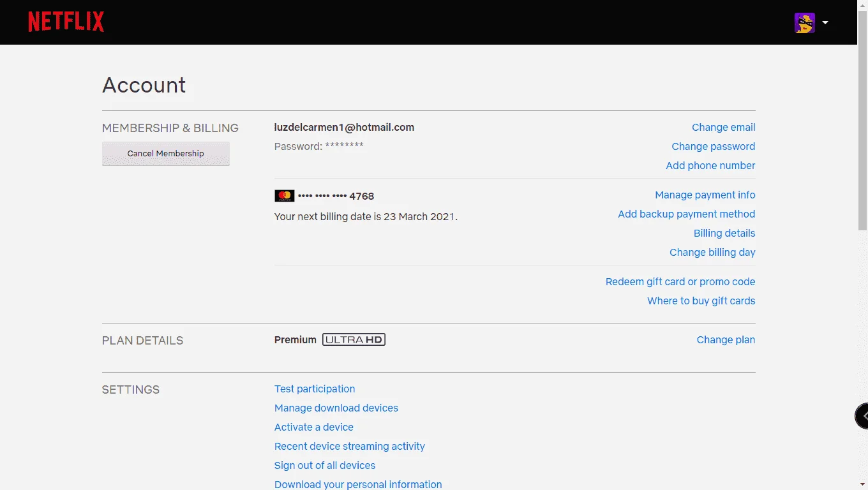This screenshot has width=868, height=490.
Task: Click the Premium plan name
Action: [296, 340]
